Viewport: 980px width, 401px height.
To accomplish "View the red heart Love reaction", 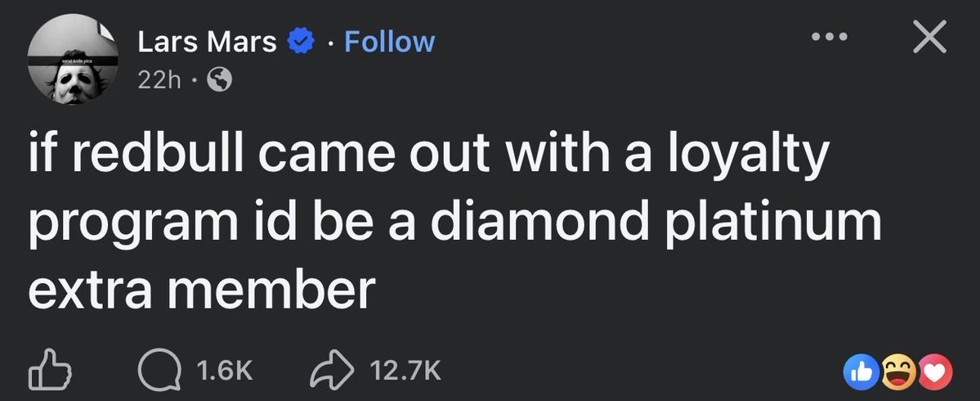I will (936, 372).
